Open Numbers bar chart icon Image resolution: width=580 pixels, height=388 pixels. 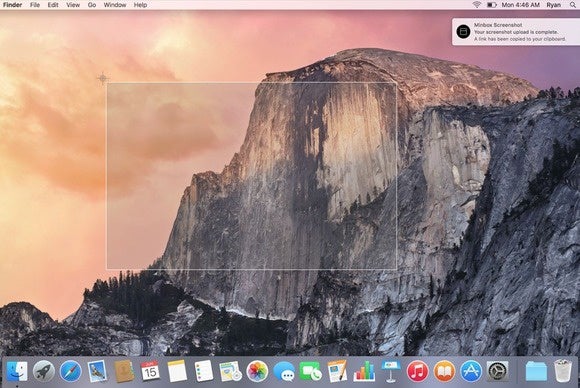click(364, 371)
